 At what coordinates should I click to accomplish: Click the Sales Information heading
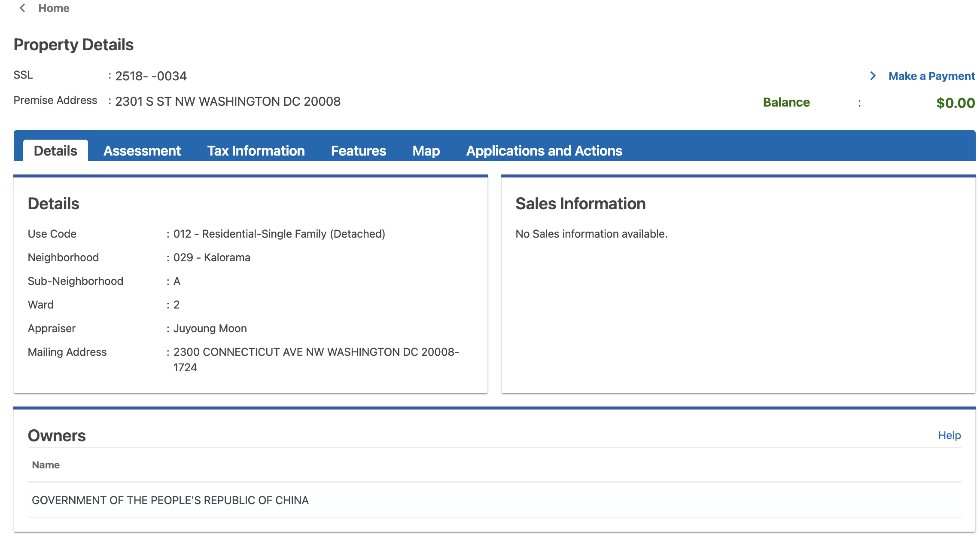point(580,204)
